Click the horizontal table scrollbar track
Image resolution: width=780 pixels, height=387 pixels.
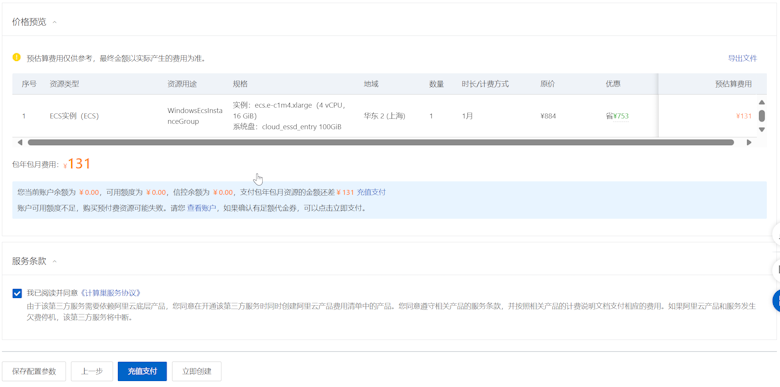(381, 142)
